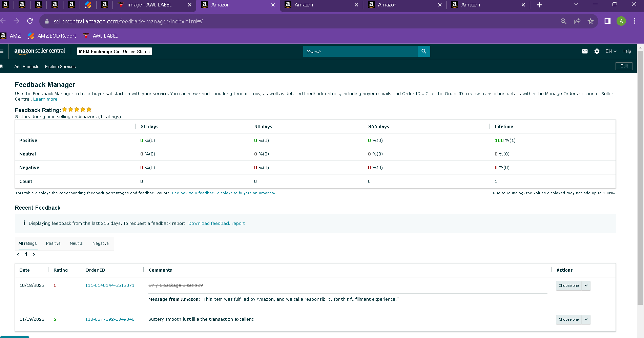Open the browser zoom magnifier icon

[x=563, y=21]
